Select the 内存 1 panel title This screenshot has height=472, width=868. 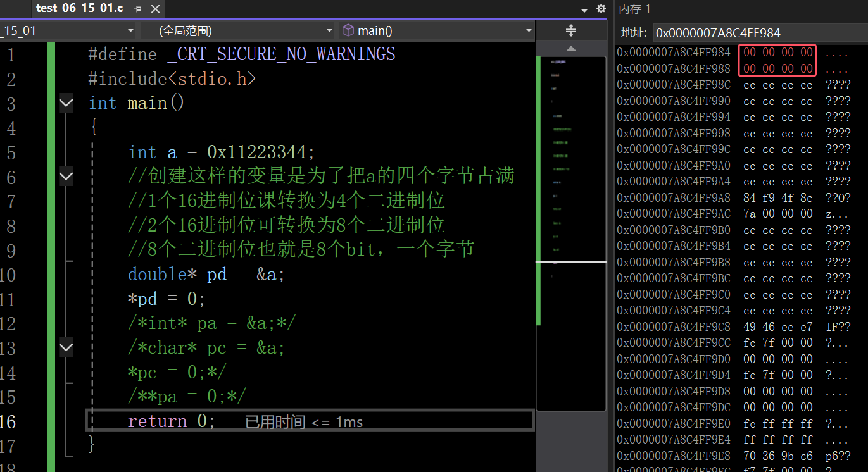634,9
